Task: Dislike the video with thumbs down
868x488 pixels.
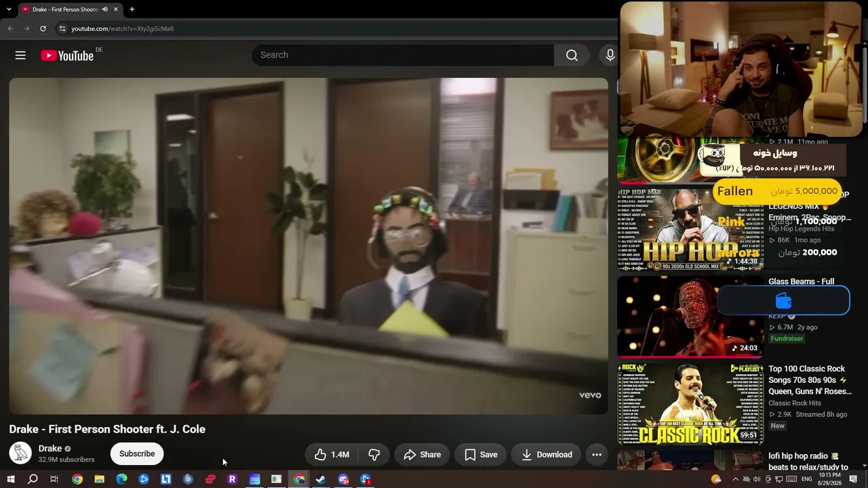Action: coord(374,455)
